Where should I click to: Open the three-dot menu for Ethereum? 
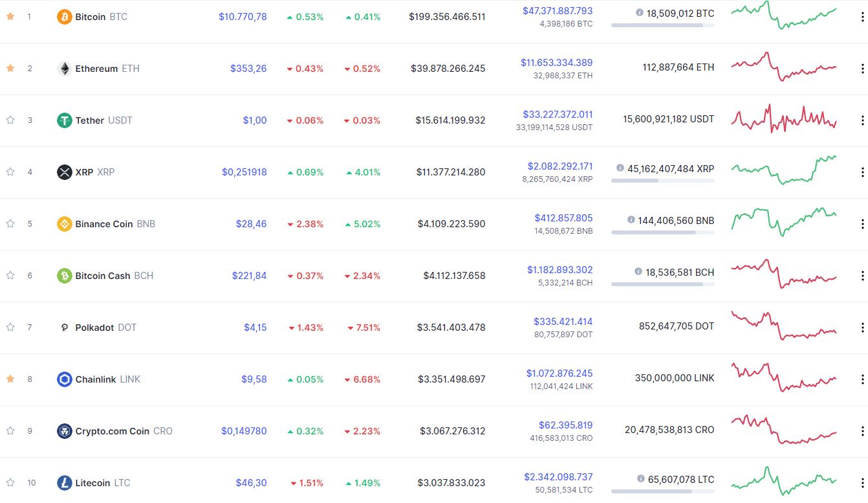[x=862, y=69]
